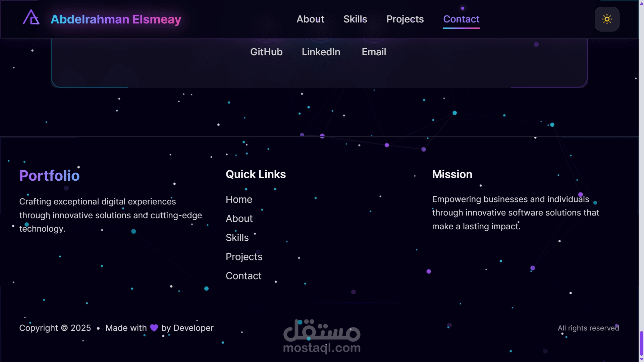This screenshot has height=362, width=644.
Task: Open the Projects quick link in the footer
Action: 244,257
